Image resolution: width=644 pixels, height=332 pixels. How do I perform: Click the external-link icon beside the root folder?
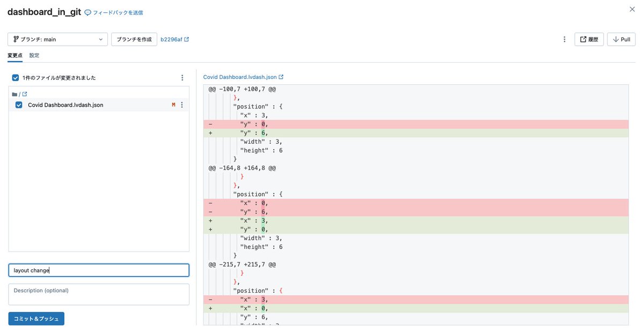[25, 93]
